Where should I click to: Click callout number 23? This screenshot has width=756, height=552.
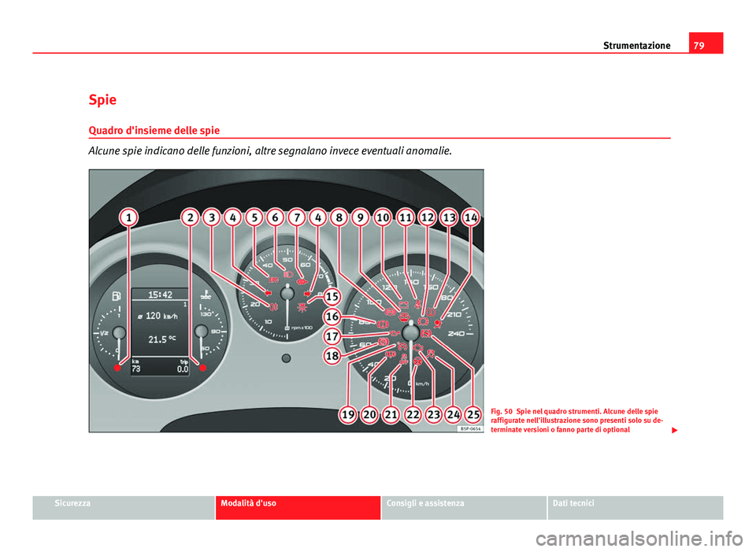point(433,415)
